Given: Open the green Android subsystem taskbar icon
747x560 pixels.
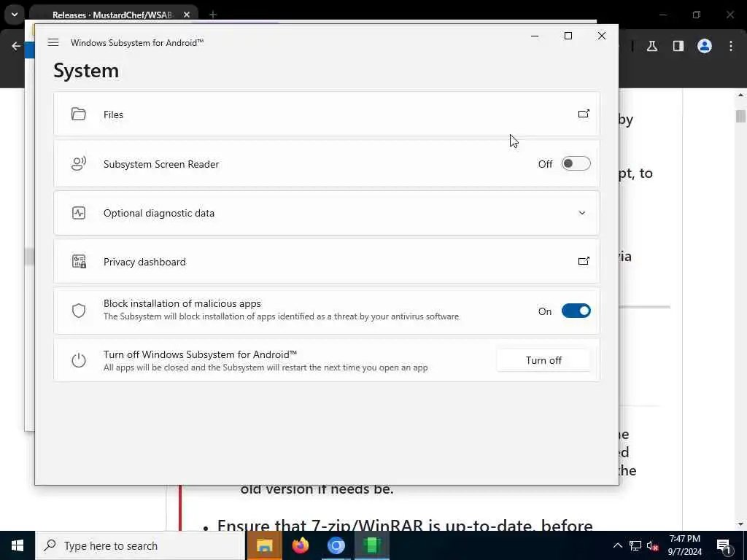Looking at the screenshot, I should pos(371,545).
